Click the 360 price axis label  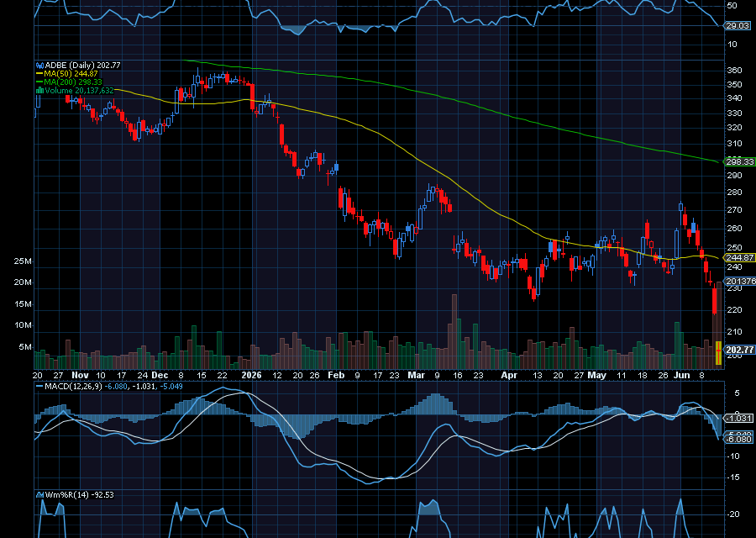point(734,71)
